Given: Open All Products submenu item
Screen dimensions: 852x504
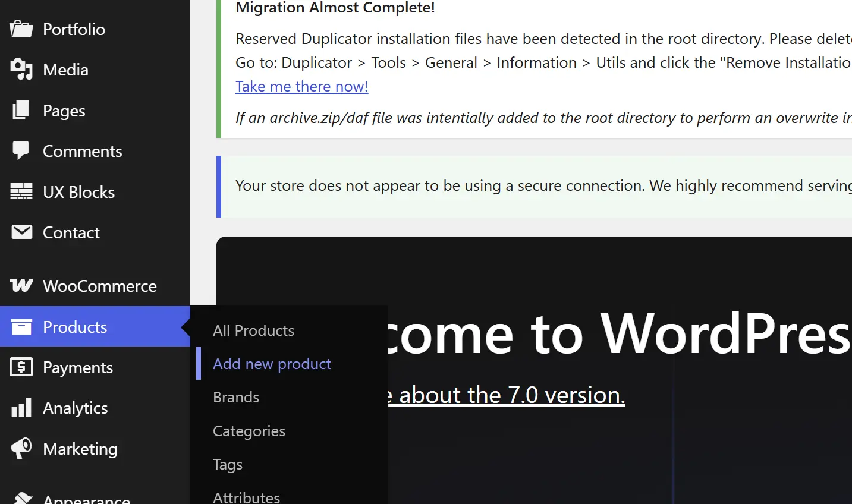Looking at the screenshot, I should (254, 330).
